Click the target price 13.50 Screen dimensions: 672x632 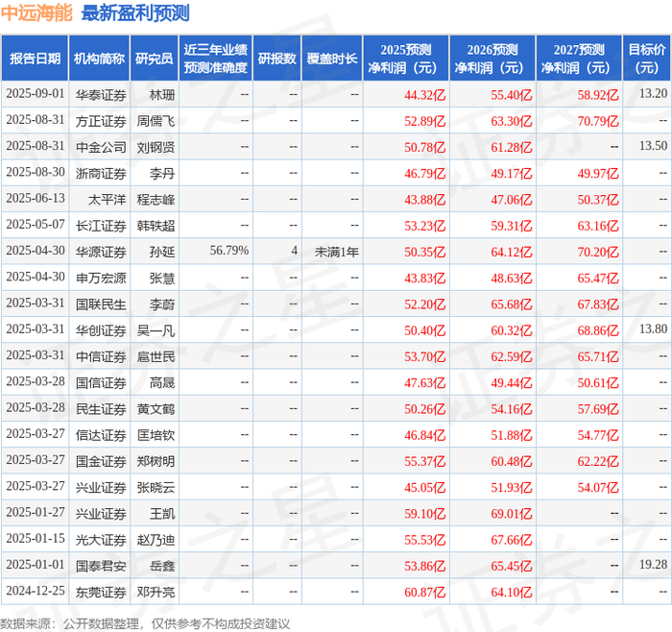(653, 146)
